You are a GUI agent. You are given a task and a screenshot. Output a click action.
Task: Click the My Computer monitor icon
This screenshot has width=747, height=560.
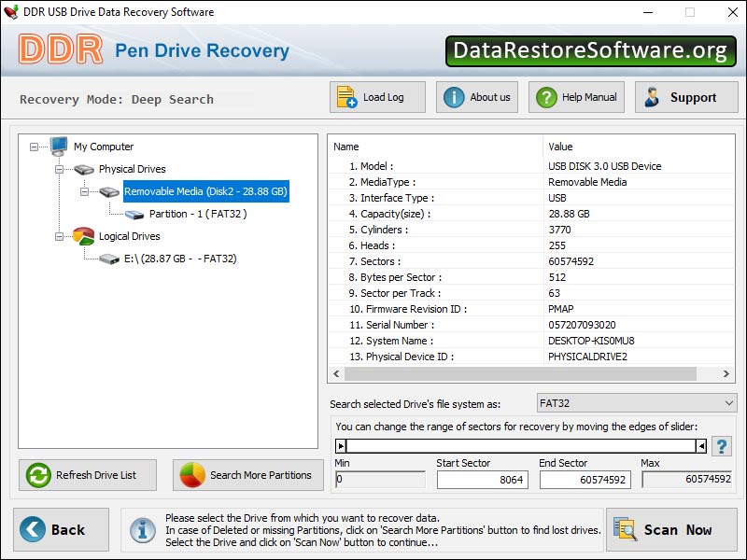(x=59, y=147)
